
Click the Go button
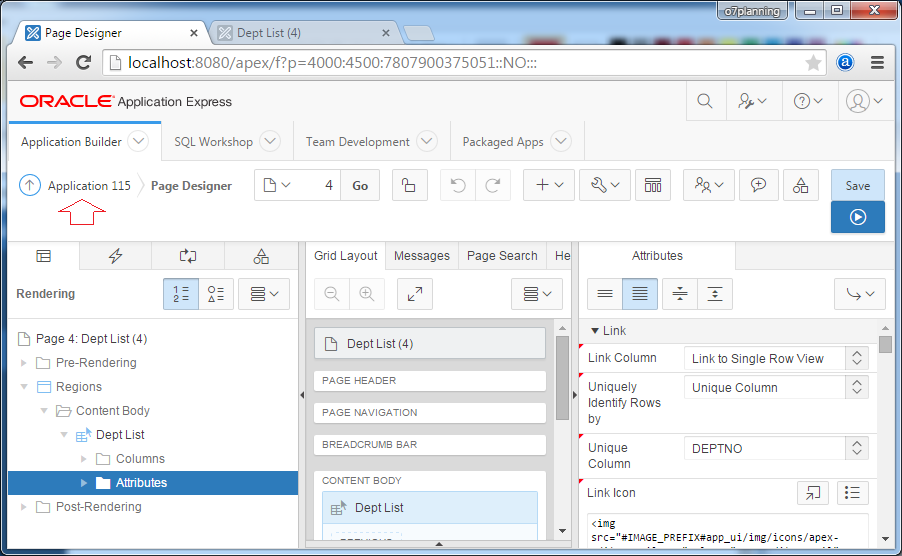coord(360,185)
